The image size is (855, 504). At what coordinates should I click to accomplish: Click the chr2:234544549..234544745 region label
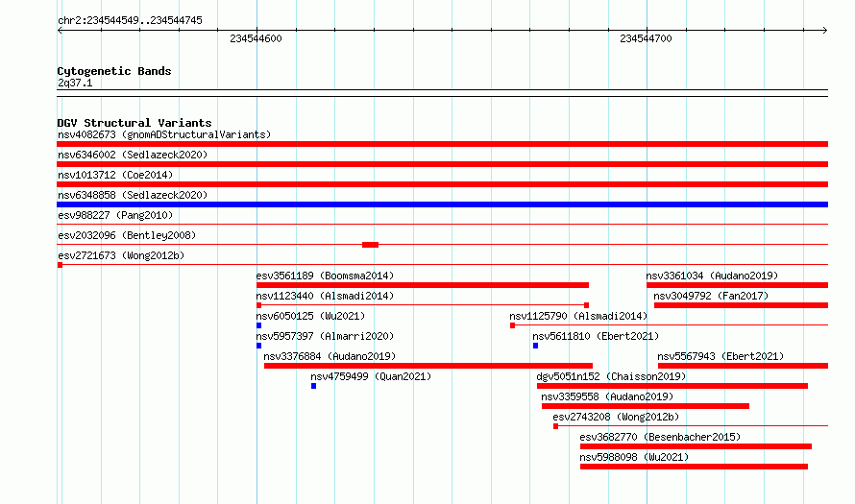coord(130,20)
